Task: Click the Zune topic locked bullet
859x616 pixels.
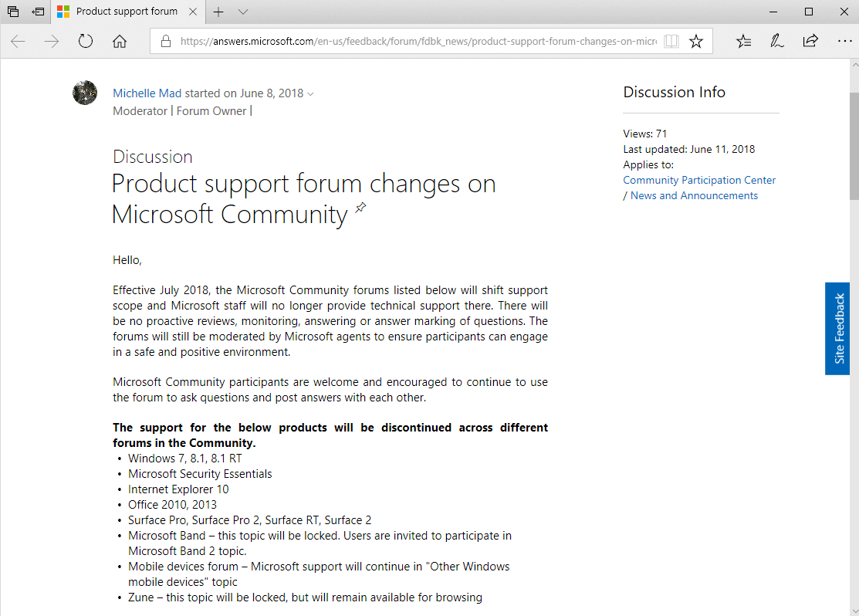Action: (305, 597)
